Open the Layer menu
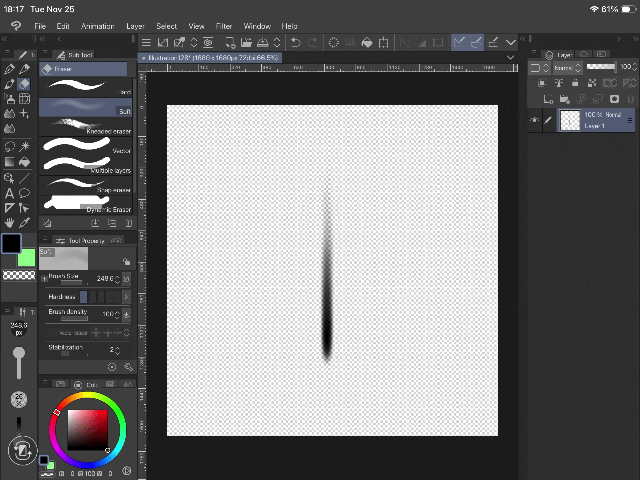Viewport: 640px width, 480px height. click(135, 26)
